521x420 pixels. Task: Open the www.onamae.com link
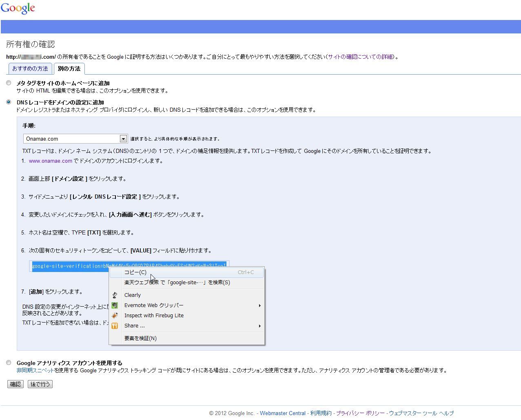[51, 161]
